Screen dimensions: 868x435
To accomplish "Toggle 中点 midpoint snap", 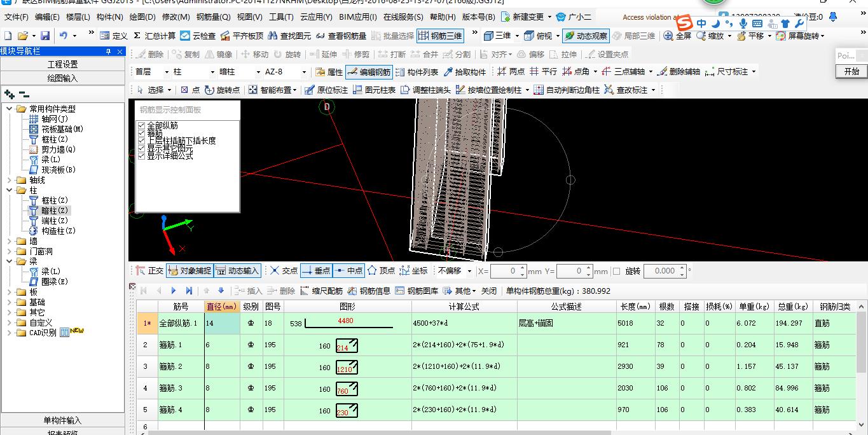I will pyautogui.click(x=348, y=271).
